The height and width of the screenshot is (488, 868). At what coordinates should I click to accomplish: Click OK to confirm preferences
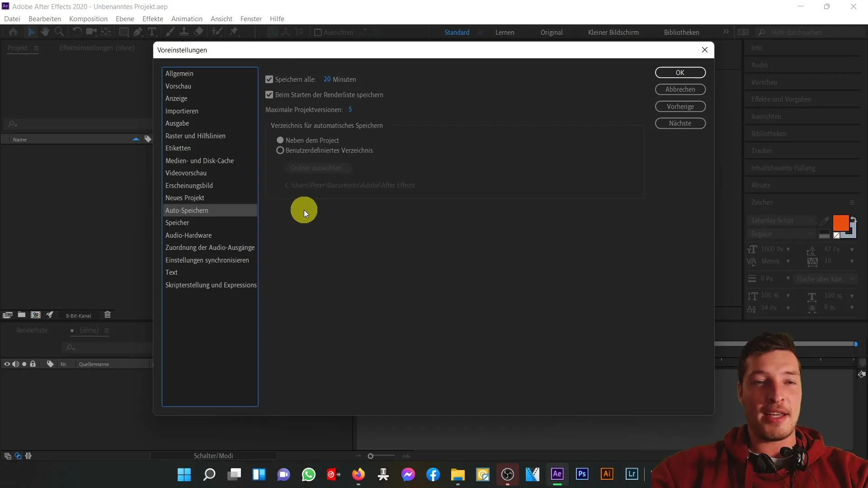pyautogui.click(x=680, y=72)
